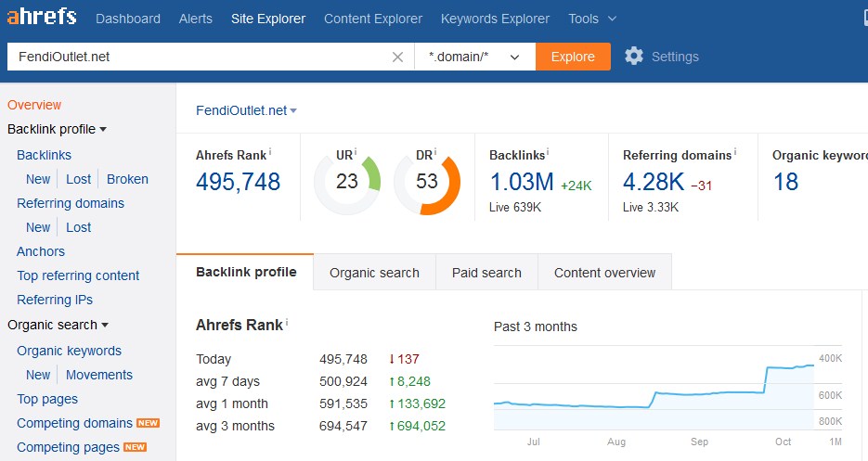Collapse the Backlink profile sidebar section

[103, 130]
